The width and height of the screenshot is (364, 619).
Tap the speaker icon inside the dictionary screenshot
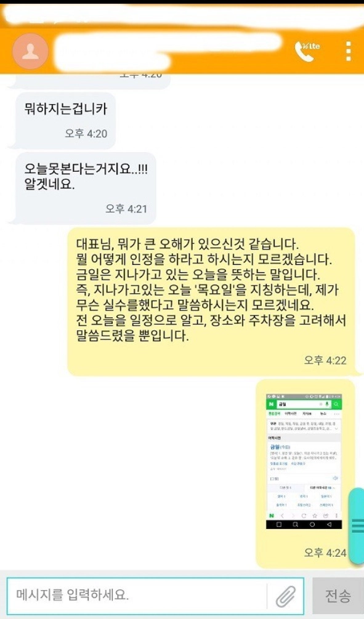335,478
